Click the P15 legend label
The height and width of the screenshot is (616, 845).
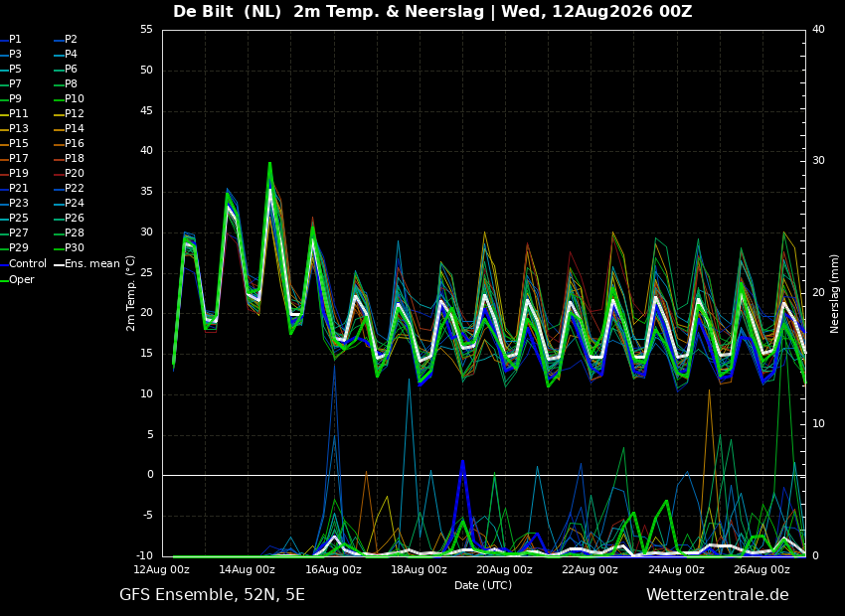(18, 144)
